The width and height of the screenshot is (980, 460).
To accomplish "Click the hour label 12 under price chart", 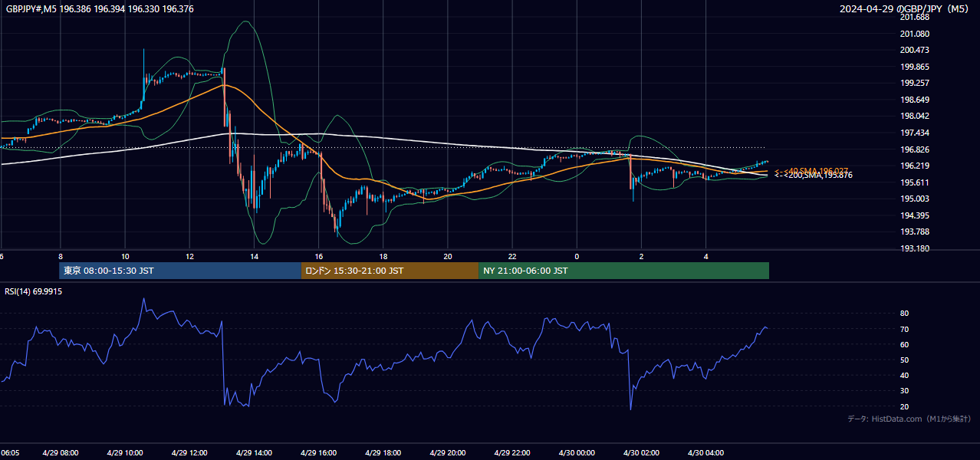I will [x=189, y=257].
